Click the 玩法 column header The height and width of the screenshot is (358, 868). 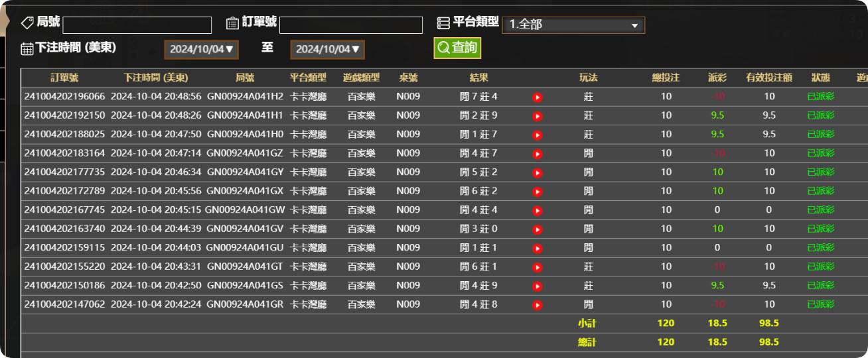(x=589, y=78)
